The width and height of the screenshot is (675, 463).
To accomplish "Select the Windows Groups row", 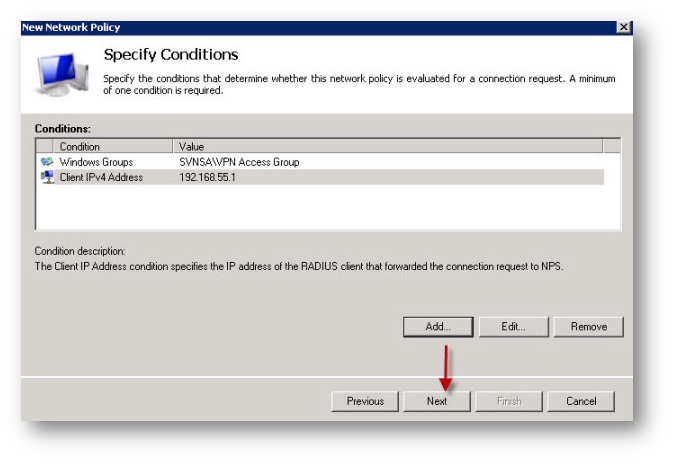I will (x=320, y=162).
